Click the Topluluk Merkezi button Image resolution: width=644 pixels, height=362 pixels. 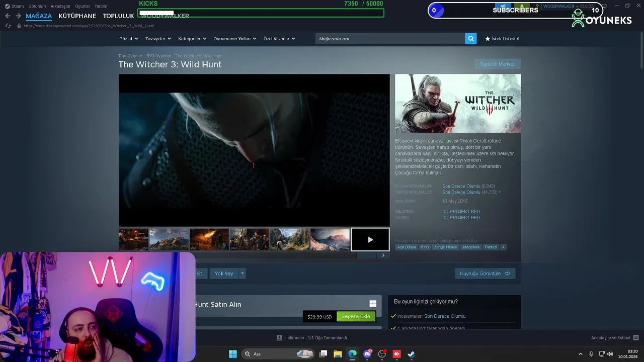(498, 64)
